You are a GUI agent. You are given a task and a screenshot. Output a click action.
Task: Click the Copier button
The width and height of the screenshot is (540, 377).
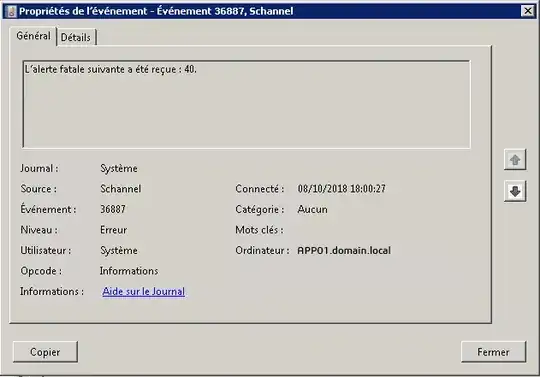pos(45,352)
